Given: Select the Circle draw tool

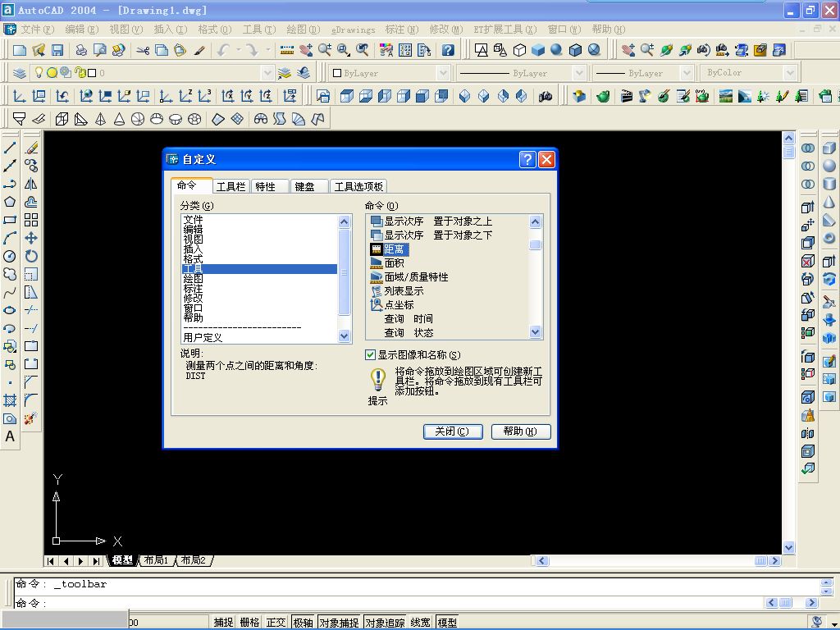Looking at the screenshot, I should pos(10,256).
